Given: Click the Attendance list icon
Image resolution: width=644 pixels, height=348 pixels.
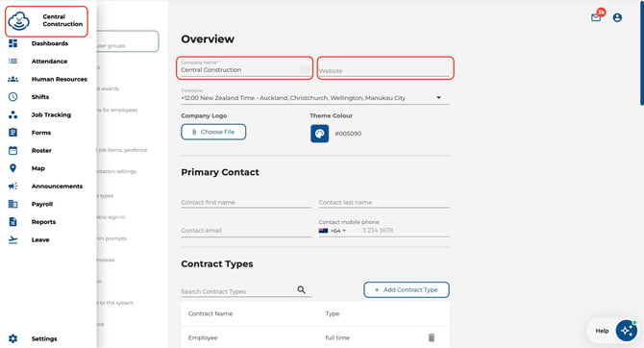Looking at the screenshot, I should pos(13,62).
